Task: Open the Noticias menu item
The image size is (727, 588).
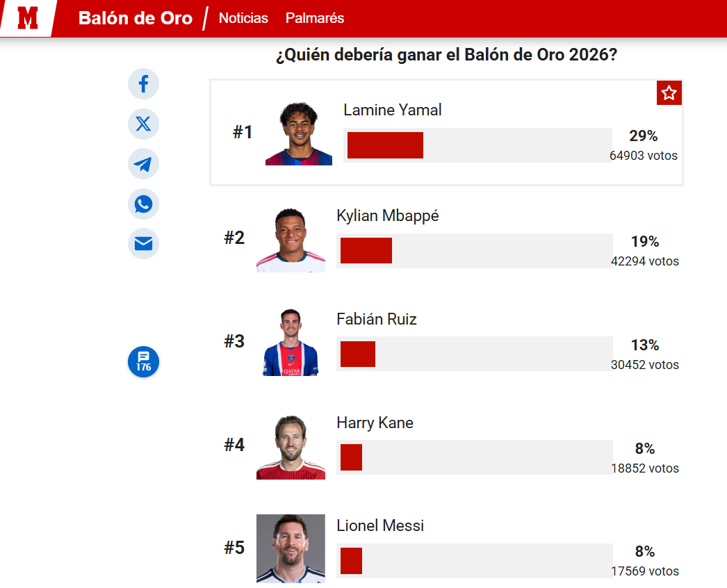Action: [243, 18]
